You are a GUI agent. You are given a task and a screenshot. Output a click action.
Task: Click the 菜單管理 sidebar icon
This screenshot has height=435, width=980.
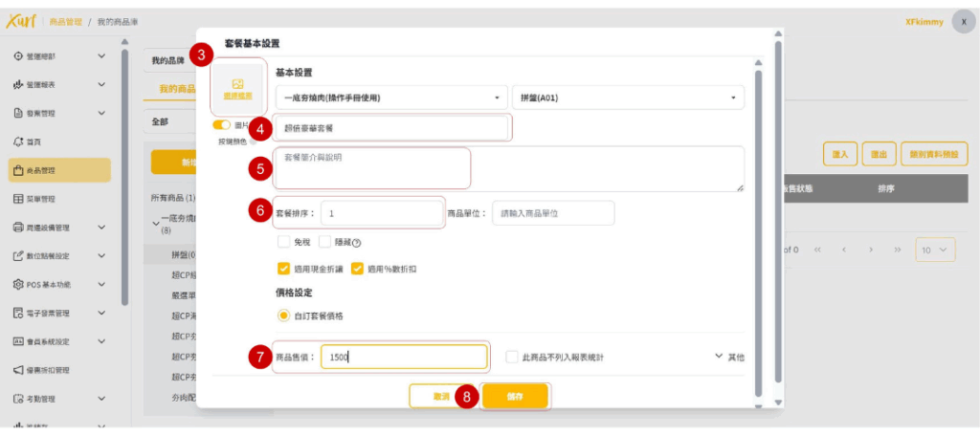tap(18, 199)
